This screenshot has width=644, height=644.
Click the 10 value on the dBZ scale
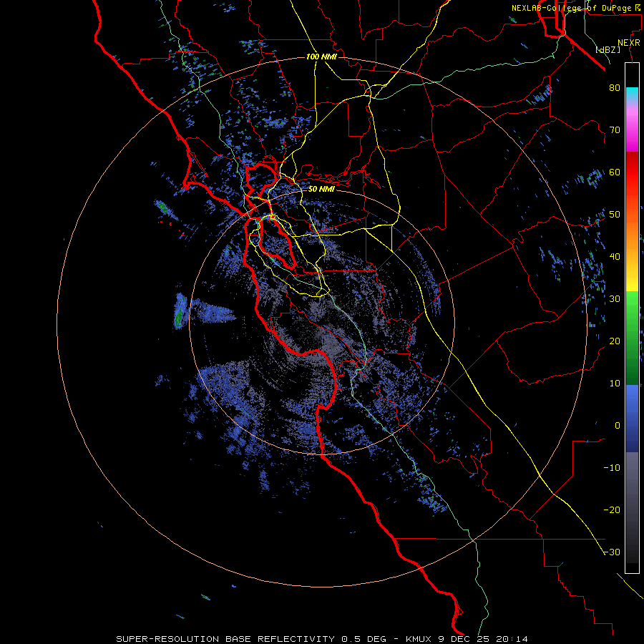click(615, 384)
